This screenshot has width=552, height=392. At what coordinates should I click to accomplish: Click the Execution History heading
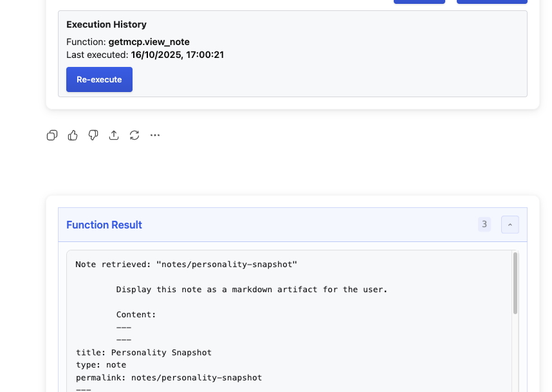106,24
